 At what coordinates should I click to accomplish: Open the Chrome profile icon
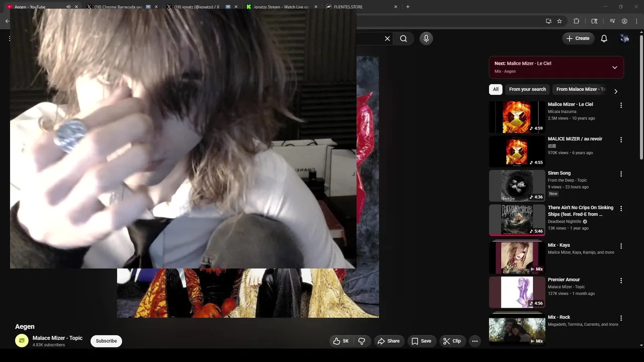coord(624,21)
